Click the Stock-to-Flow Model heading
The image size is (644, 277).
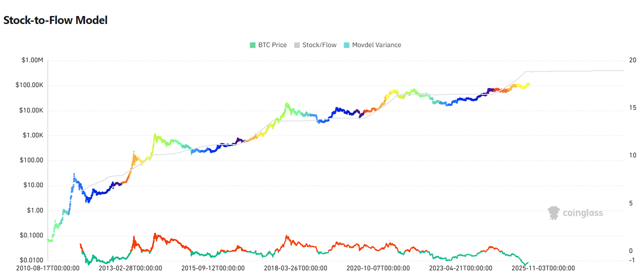(x=56, y=20)
